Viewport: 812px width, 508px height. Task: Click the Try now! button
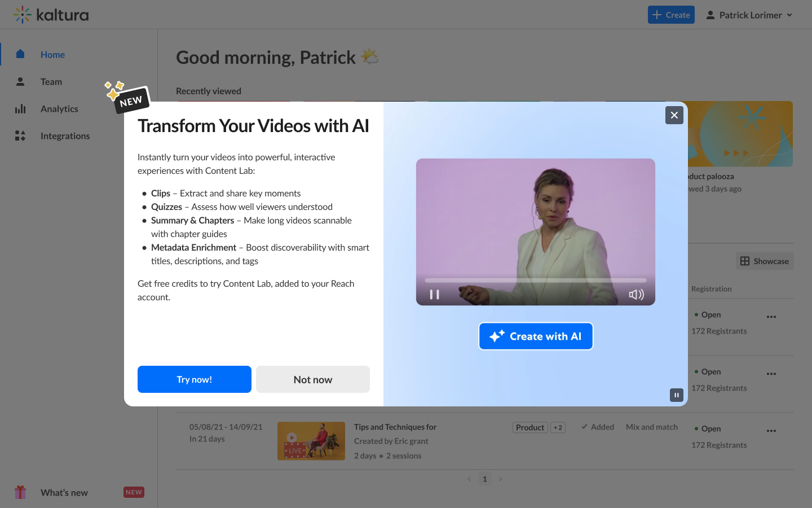195,379
